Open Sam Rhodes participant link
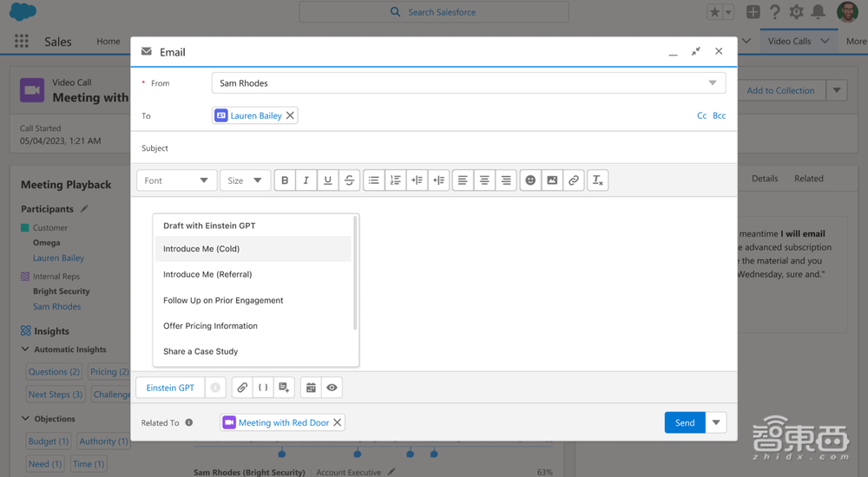The width and height of the screenshot is (868, 477). tap(56, 306)
